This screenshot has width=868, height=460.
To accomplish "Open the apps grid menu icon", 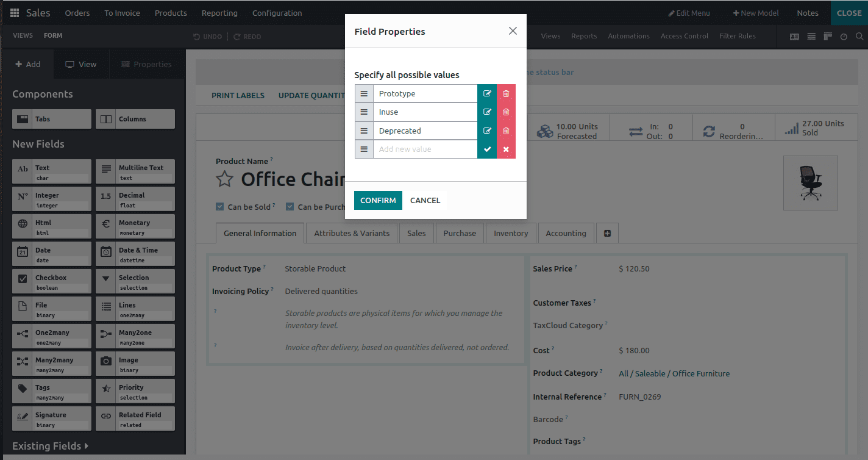I will pyautogui.click(x=13, y=13).
